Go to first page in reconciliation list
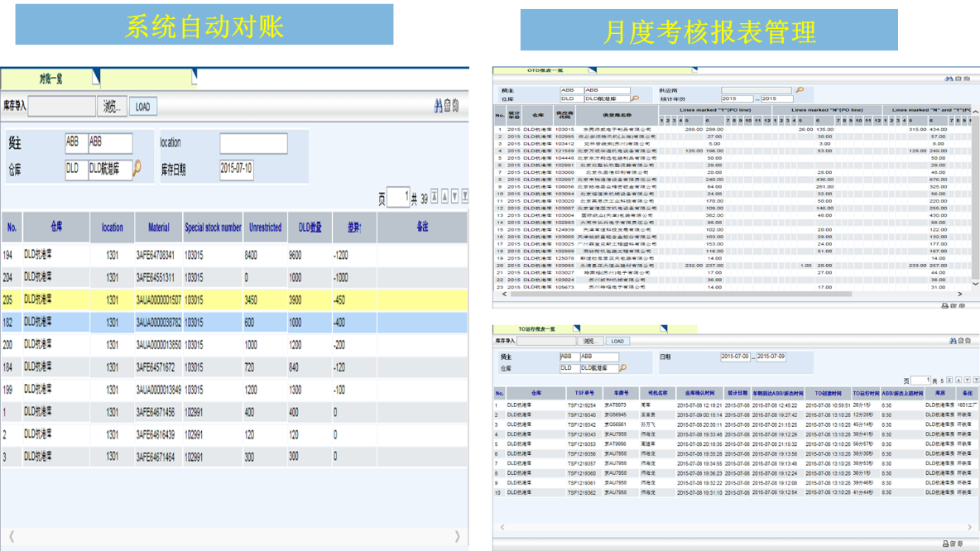 click(434, 197)
